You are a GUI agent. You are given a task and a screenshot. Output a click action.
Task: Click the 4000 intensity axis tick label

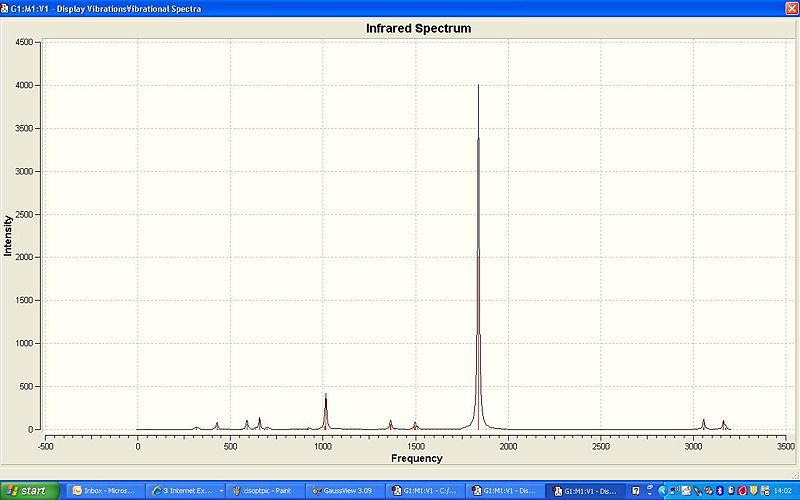[x=24, y=86]
